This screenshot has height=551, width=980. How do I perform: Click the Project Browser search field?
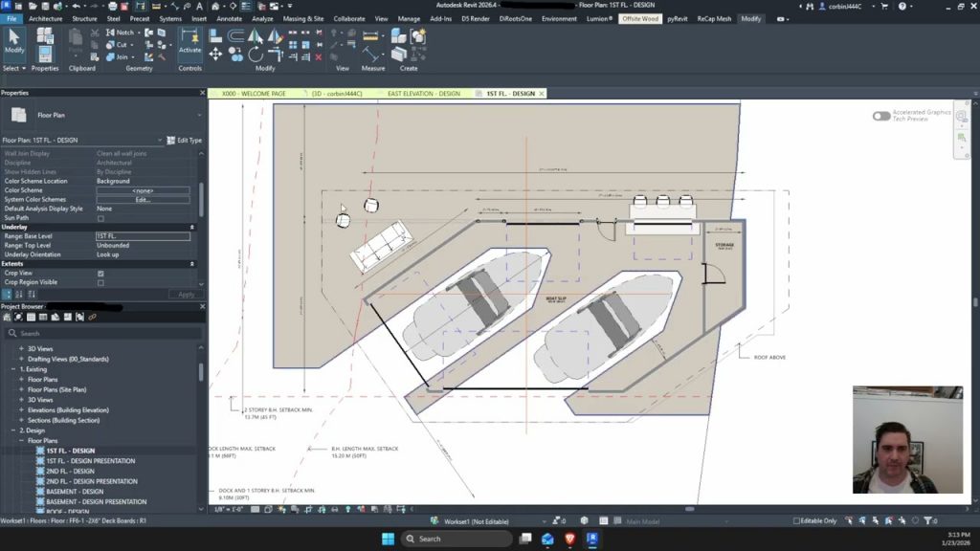105,333
